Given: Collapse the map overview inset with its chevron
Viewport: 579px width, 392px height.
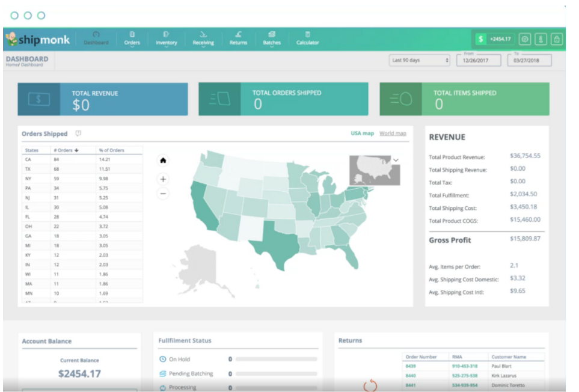Looking at the screenshot, I should (x=395, y=161).
